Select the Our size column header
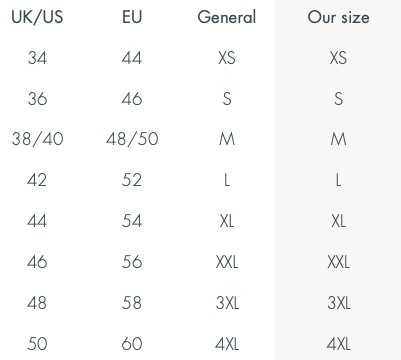This screenshot has width=401, height=360. pyautogui.click(x=338, y=17)
